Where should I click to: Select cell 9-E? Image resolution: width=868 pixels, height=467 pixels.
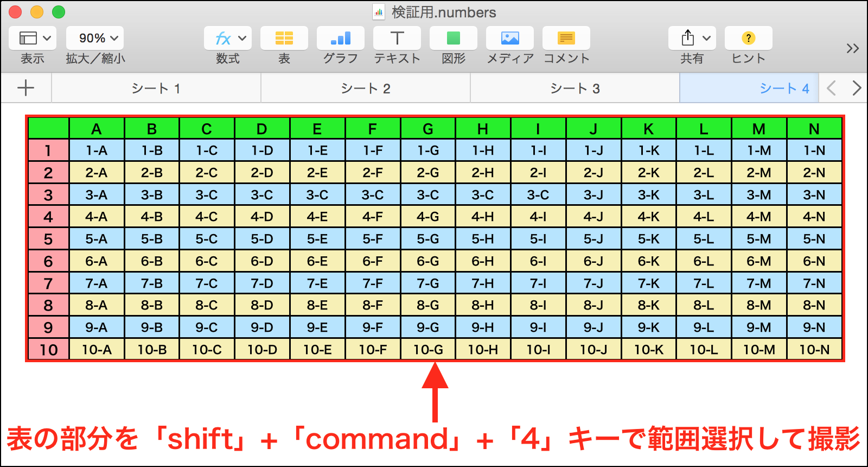point(317,327)
